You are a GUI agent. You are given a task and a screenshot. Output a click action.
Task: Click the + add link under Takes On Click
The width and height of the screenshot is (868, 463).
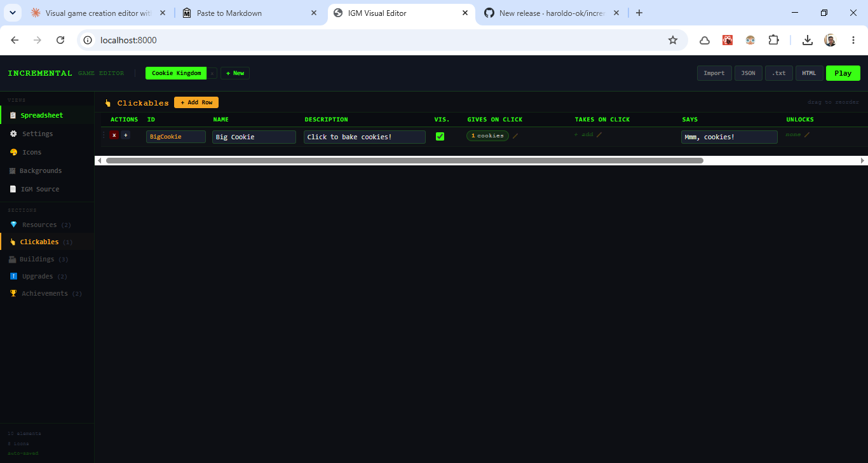[583, 135]
